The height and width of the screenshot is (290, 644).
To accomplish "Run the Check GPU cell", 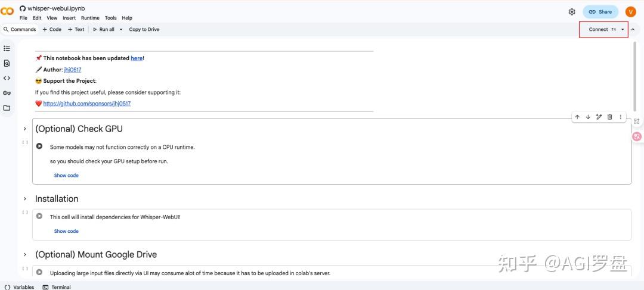I will 39,146.
